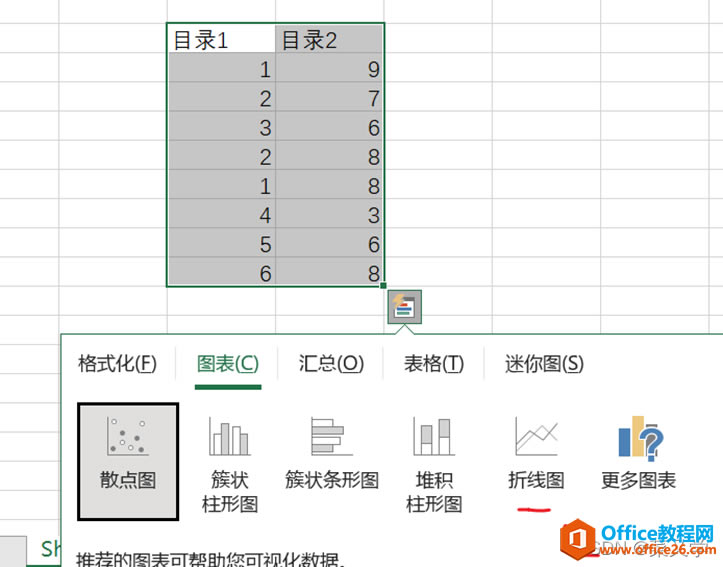Select the 目录1 cell in the row with 9
This screenshot has height=567, width=723.
tap(222, 67)
